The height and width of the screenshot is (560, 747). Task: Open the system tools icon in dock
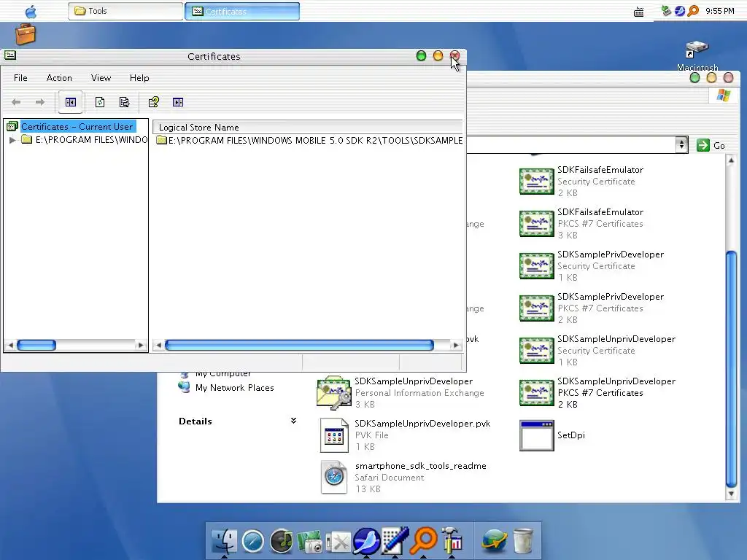click(338, 542)
